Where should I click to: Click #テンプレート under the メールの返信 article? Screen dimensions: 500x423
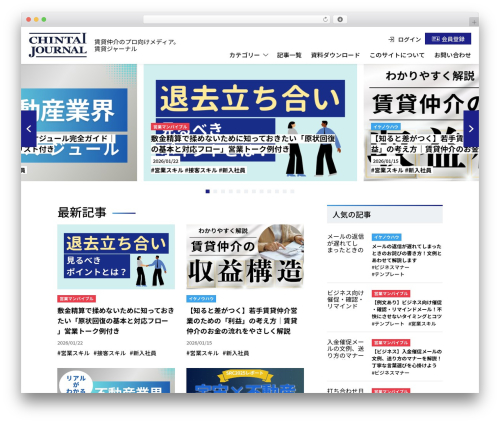coord(388,274)
